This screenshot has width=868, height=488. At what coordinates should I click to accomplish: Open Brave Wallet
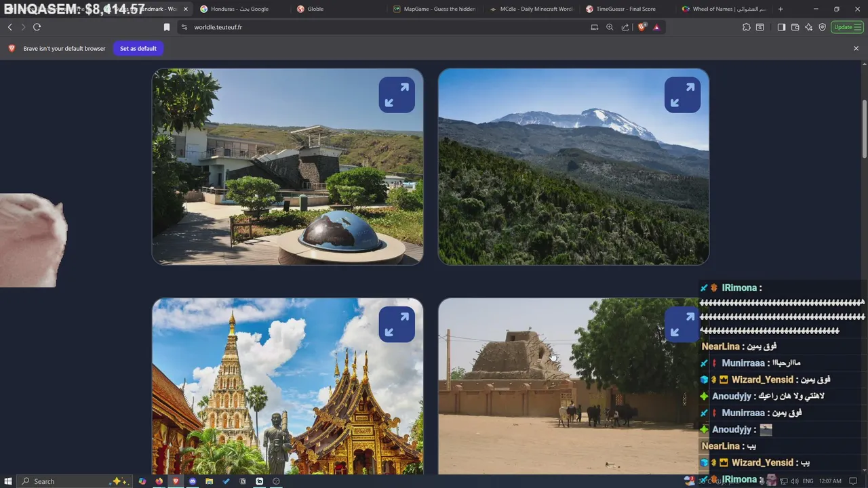(x=795, y=27)
